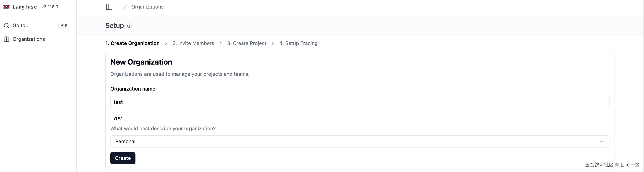644x172 pixels.
Task: Click the Langfuse version v3.116.0 label
Action: click(50, 7)
